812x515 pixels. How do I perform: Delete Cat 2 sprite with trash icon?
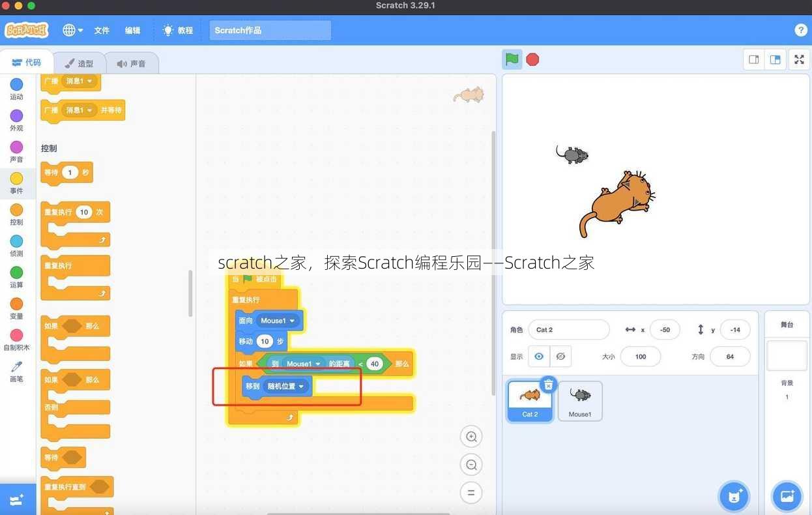(549, 385)
